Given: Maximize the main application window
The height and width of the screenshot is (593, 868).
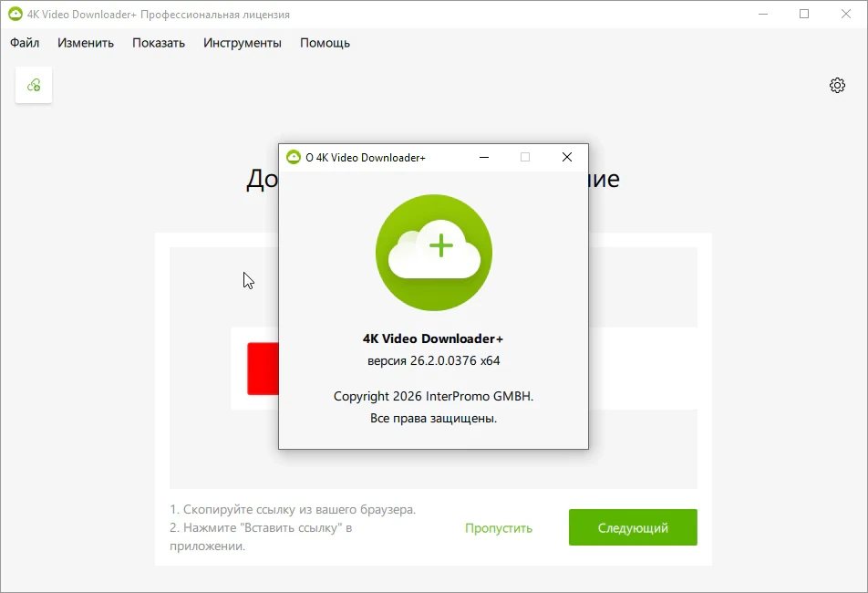Looking at the screenshot, I should (804, 15).
